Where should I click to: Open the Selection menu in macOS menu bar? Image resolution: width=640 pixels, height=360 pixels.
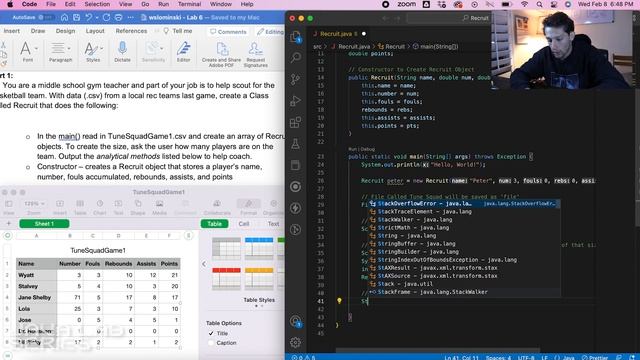click(97, 4)
